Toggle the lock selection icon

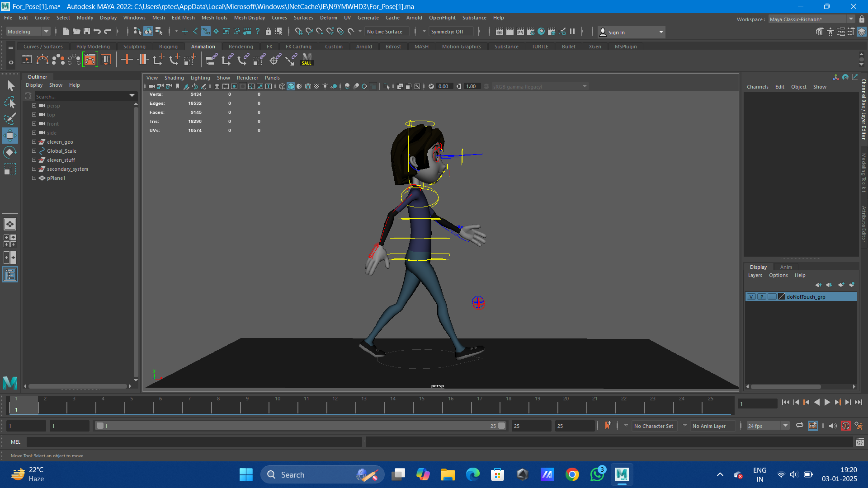coord(268,31)
